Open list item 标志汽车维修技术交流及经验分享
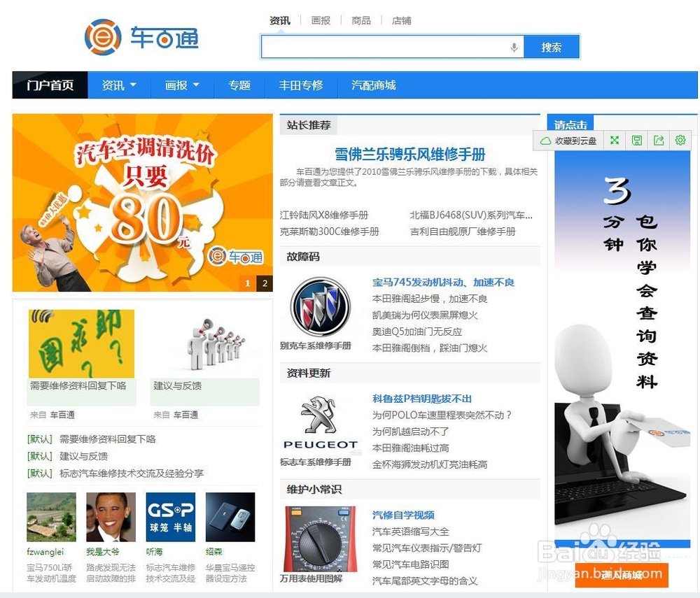 pyautogui.click(x=132, y=473)
